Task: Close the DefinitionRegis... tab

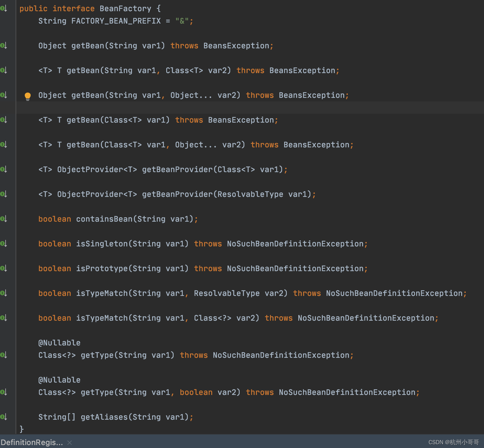Action: pyautogui.click(x=70, y=442)
